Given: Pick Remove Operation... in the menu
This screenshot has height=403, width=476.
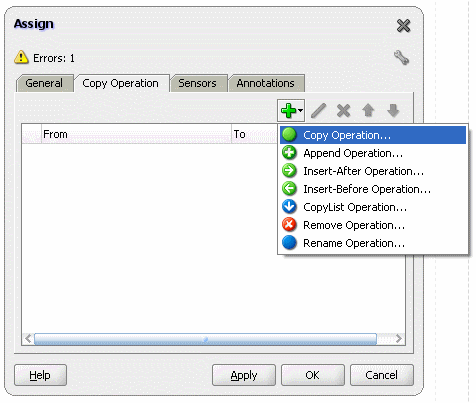Looking at the screenshot, I should [373, 225].
